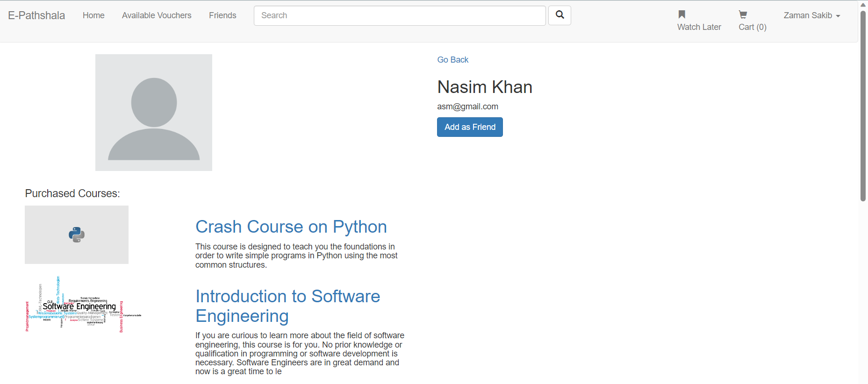Focus the Search input field

pos(399,15)
